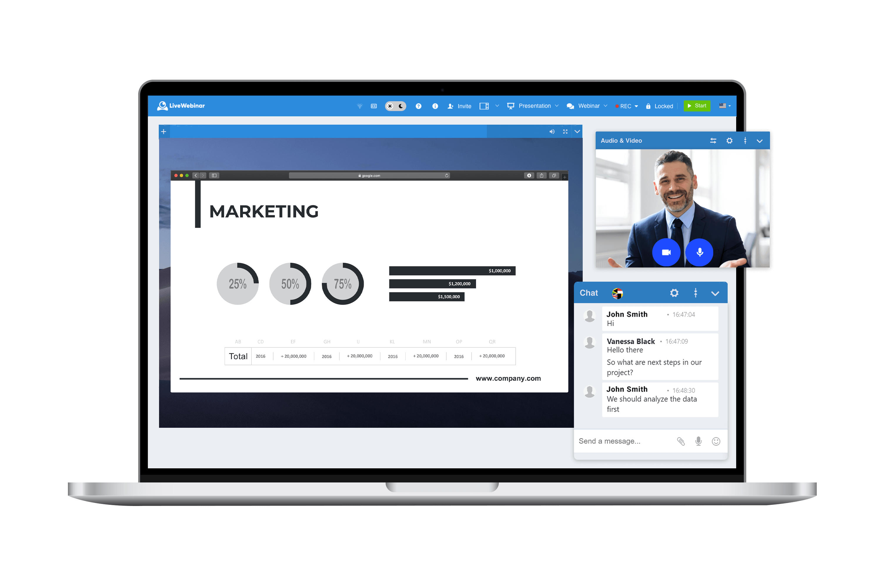Expand the Webinar dropdown in toolbar
882x588 pixels.
(x=589, y=106)
